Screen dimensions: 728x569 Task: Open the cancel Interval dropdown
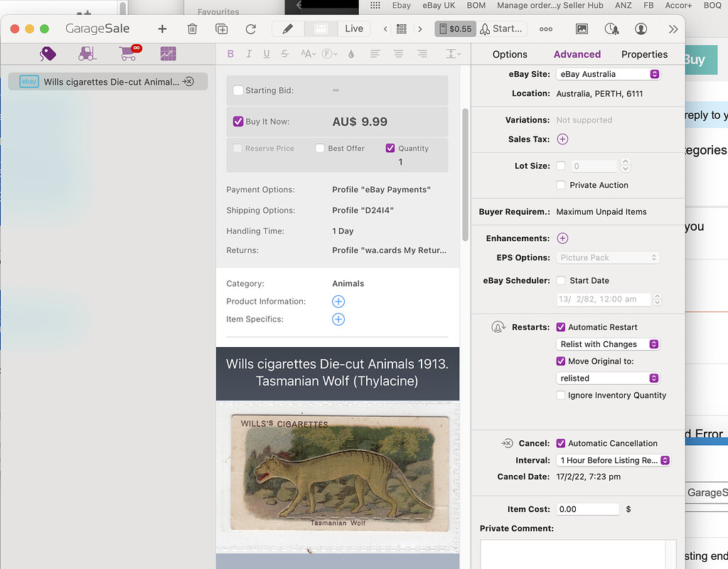[x=614, y=460]
